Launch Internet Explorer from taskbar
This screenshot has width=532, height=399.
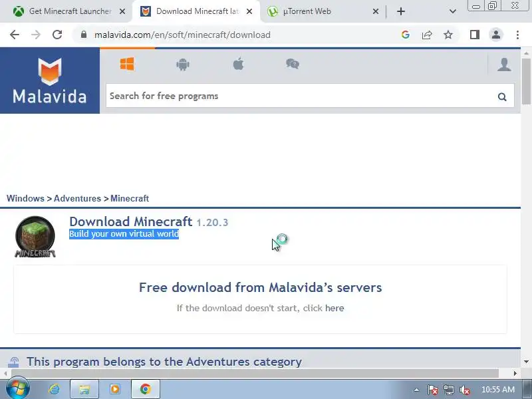pos(54,389)
